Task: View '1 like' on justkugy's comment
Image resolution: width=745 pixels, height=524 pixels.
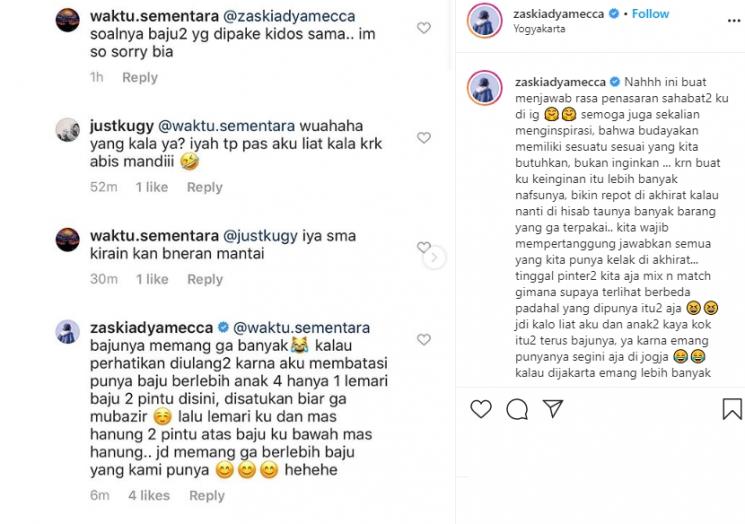Action: pyautogui.click(x=152, y=187)
